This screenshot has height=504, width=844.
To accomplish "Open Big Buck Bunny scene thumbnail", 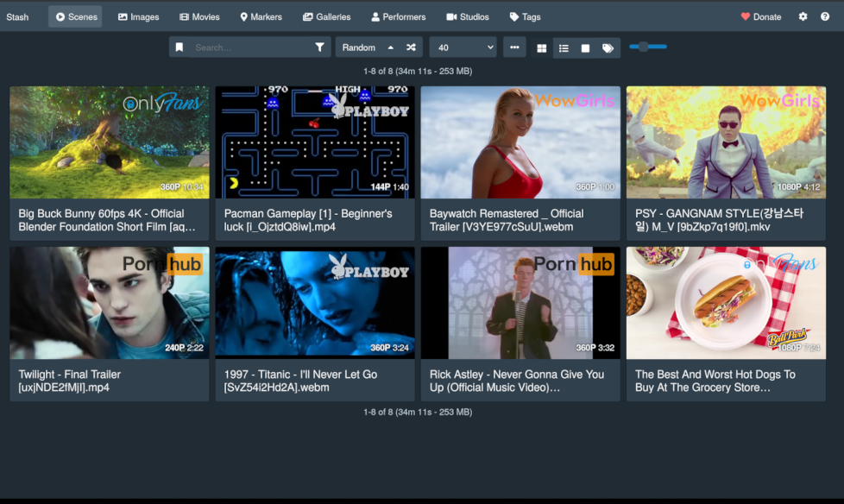I will point(110,142).
